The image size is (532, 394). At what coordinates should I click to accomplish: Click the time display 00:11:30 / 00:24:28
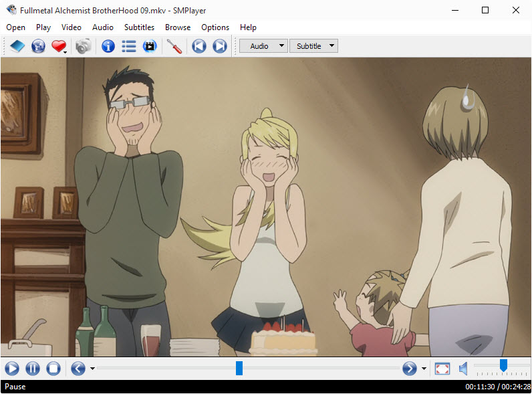[498, 387]
